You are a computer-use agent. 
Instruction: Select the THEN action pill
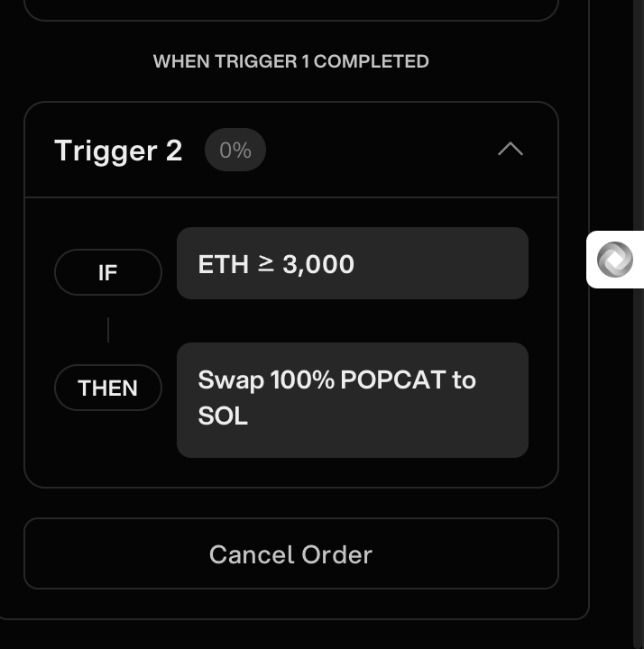pyautogui.click(x=108, y=388)
